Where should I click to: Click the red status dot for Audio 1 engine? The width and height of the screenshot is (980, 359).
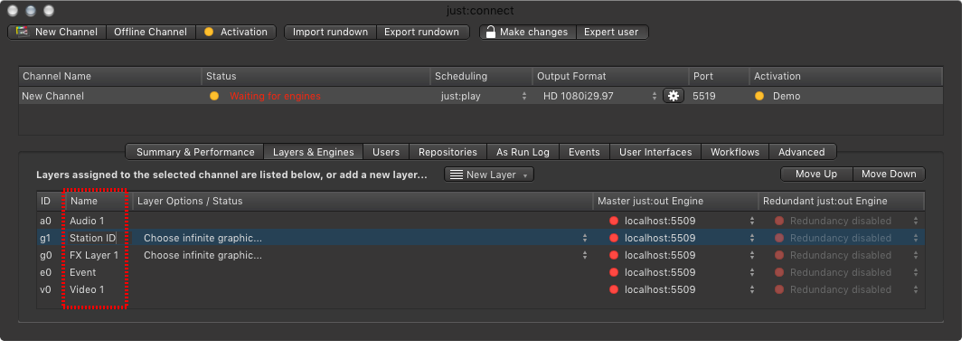tap(614, 221)
